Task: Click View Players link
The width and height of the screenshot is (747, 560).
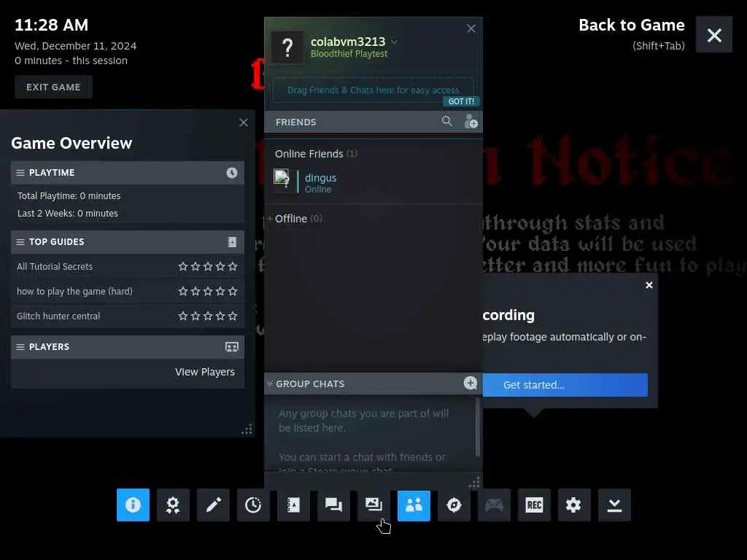Action: (x=205, y=372)
